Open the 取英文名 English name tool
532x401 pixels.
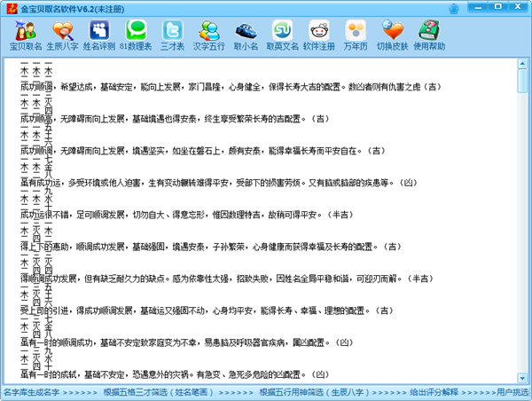pyautogui.click(x=282, y=35)
